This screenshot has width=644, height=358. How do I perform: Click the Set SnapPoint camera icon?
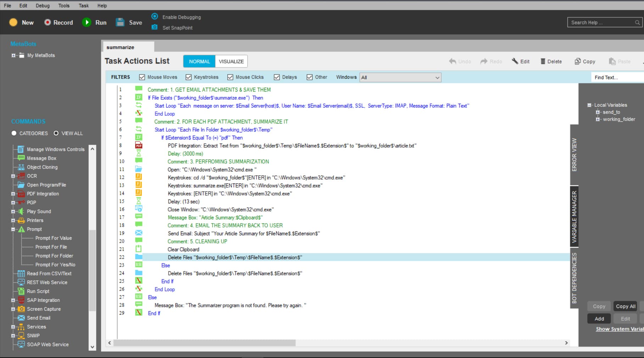click(155, 27)
